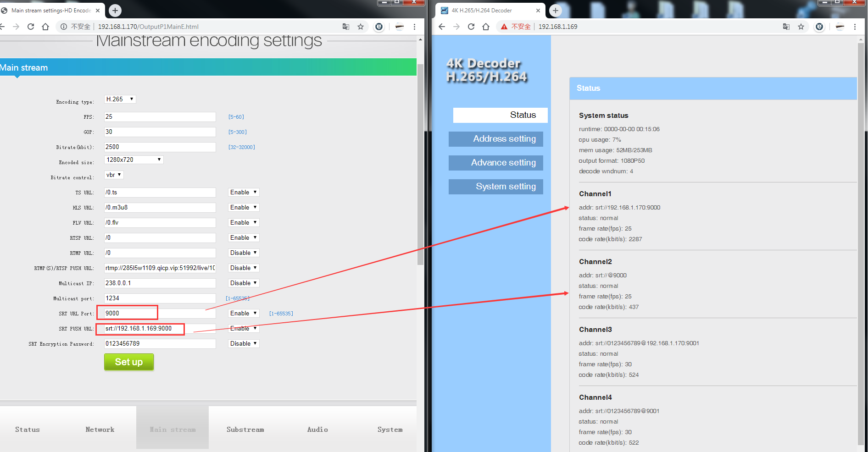Screen dimensions: 868x452
Task: Click the SRT PUSH URL field
Action: point(160,328)
